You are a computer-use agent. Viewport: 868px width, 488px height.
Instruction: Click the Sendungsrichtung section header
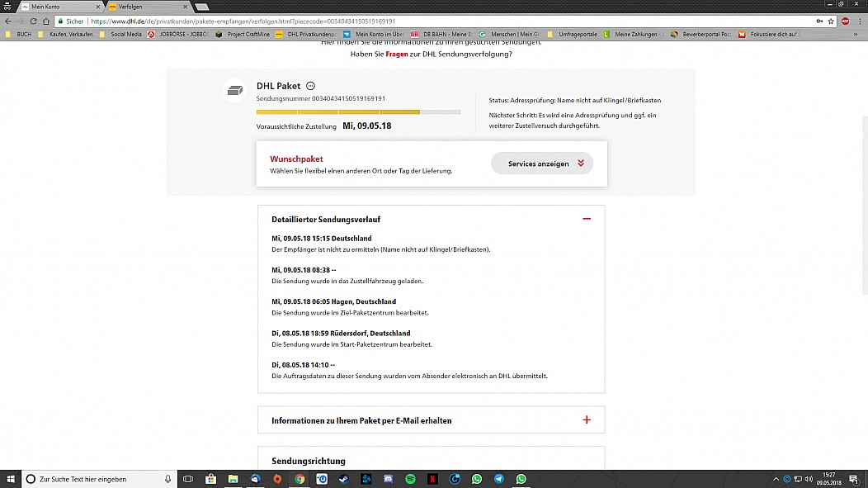[x=309, y=461]
